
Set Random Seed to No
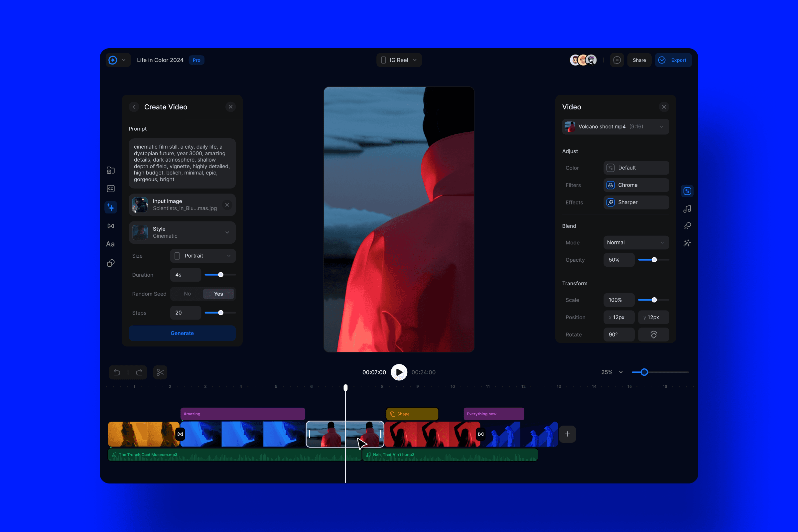187,294
